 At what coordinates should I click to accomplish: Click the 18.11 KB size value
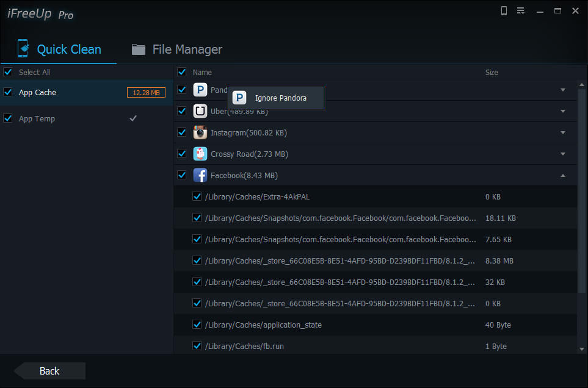(501, 218)
